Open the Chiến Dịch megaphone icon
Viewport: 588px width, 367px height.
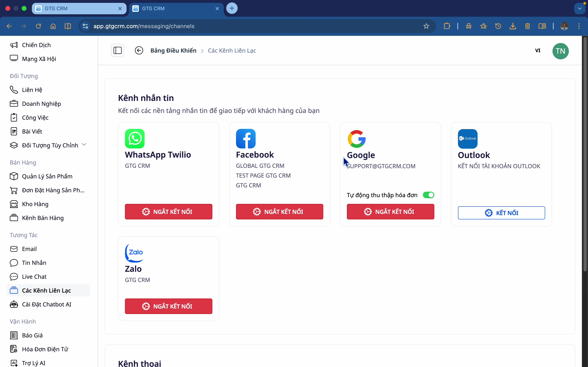pyautogui.click(x=14, y=45)
